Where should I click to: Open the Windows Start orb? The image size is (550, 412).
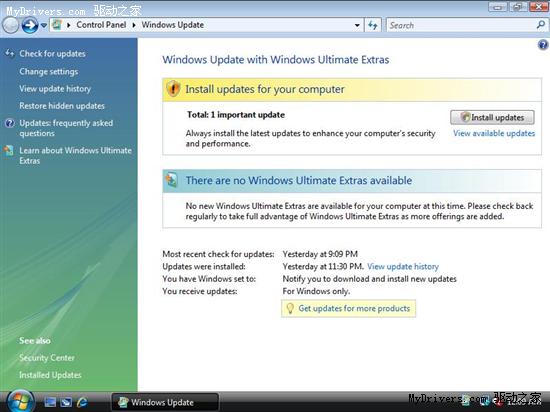click(x=21, y=401)
